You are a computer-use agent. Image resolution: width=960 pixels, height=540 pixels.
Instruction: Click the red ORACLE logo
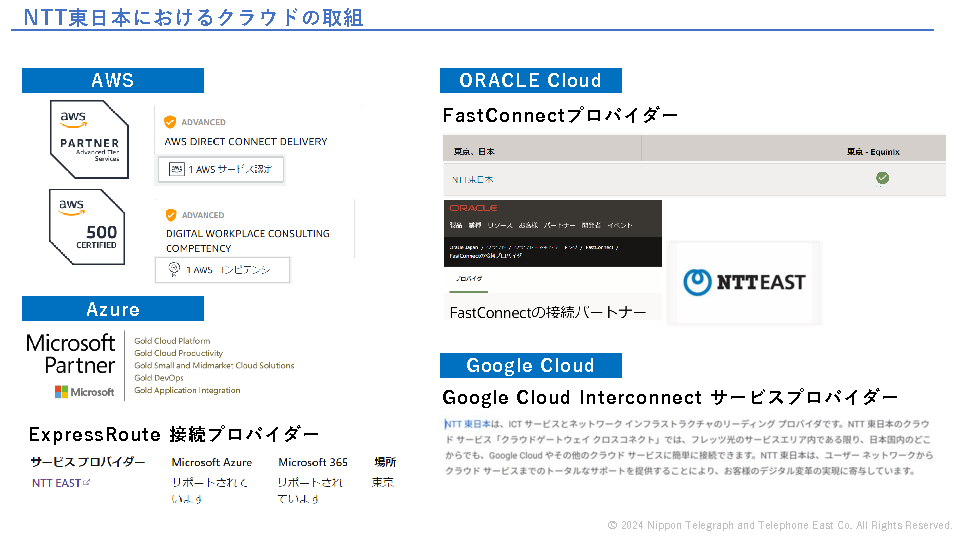point(473,208)
